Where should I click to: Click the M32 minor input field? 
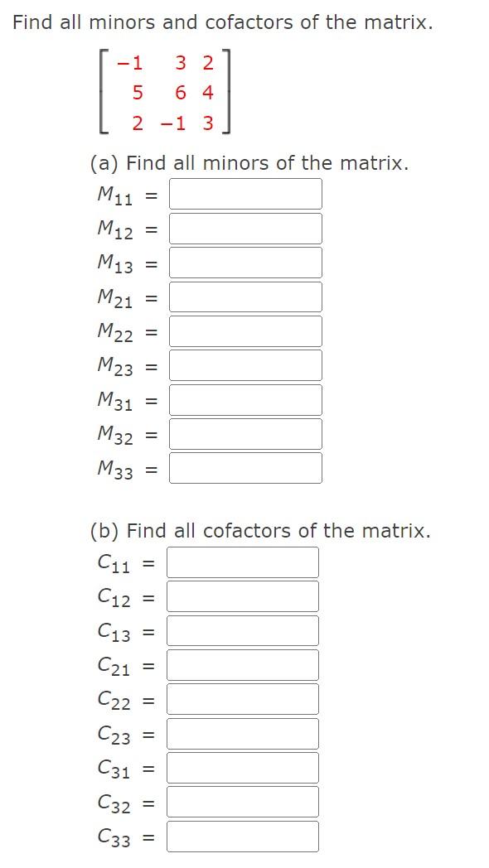(245, 433)
